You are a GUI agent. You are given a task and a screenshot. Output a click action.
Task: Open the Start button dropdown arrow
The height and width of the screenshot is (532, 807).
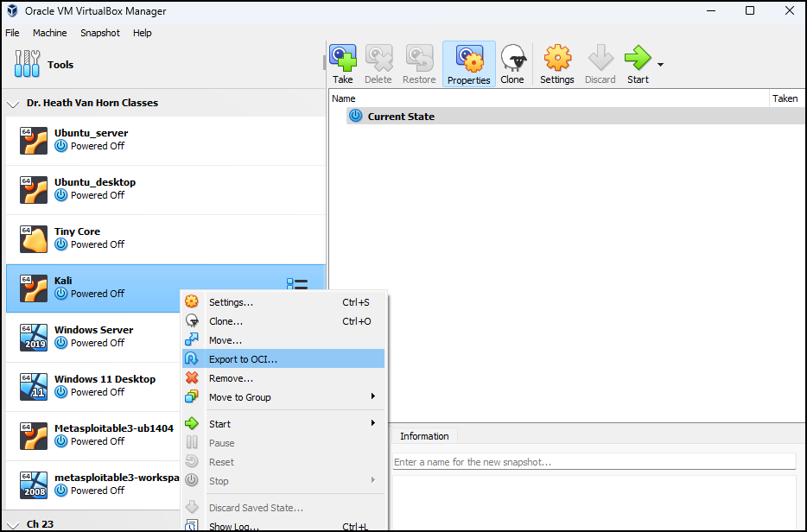660,65
